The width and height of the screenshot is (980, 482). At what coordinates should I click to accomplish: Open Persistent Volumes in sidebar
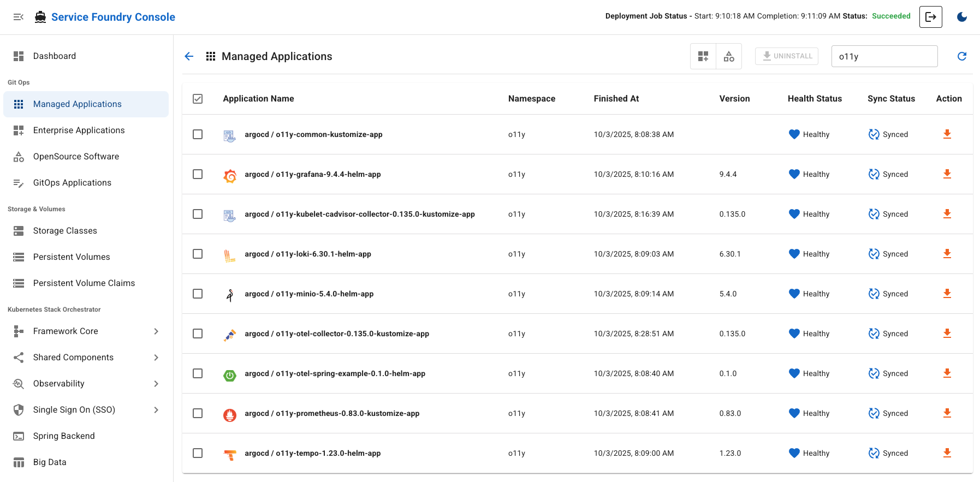click(x=86, y=257)
